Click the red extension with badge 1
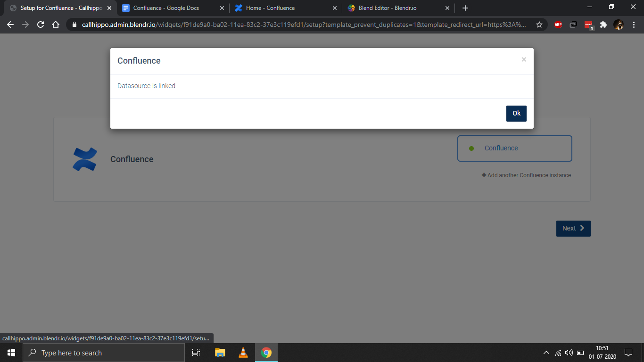Screen dimensions: 644x362 (x=589, y=25)
